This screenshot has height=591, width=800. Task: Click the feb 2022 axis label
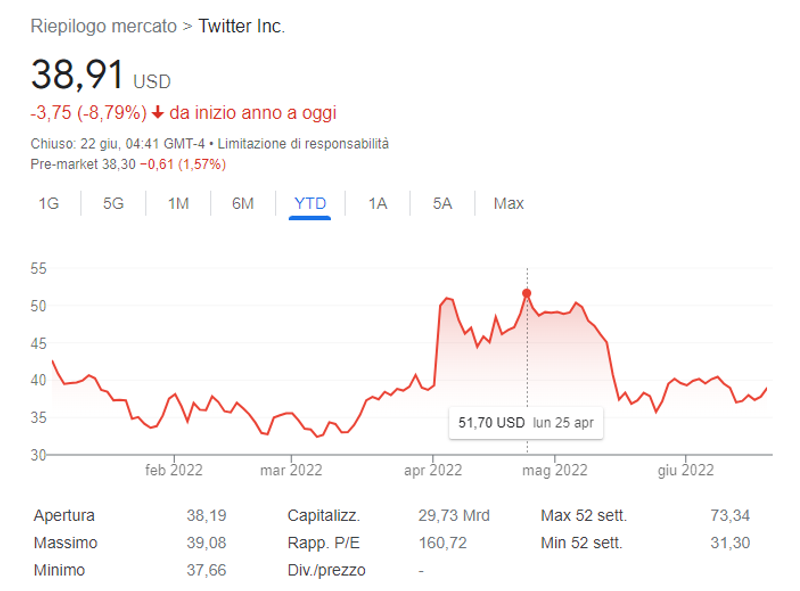coord(173,470)
